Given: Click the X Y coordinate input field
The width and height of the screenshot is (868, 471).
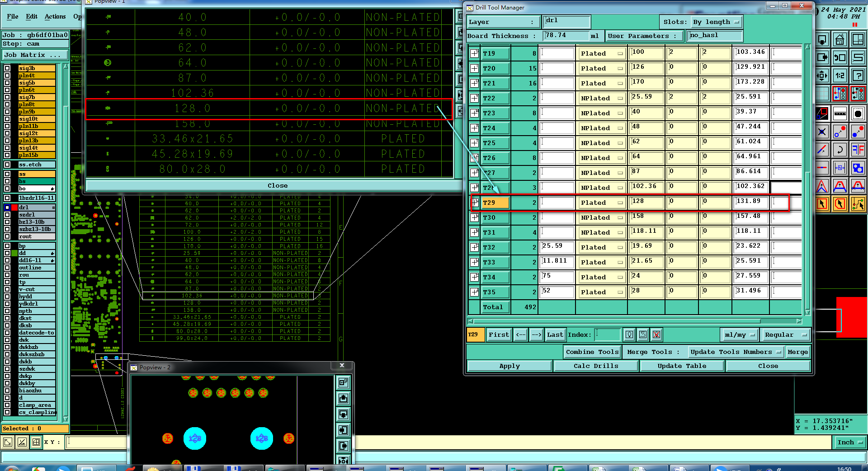Looking at the screenshot, I should pos(97,442).
